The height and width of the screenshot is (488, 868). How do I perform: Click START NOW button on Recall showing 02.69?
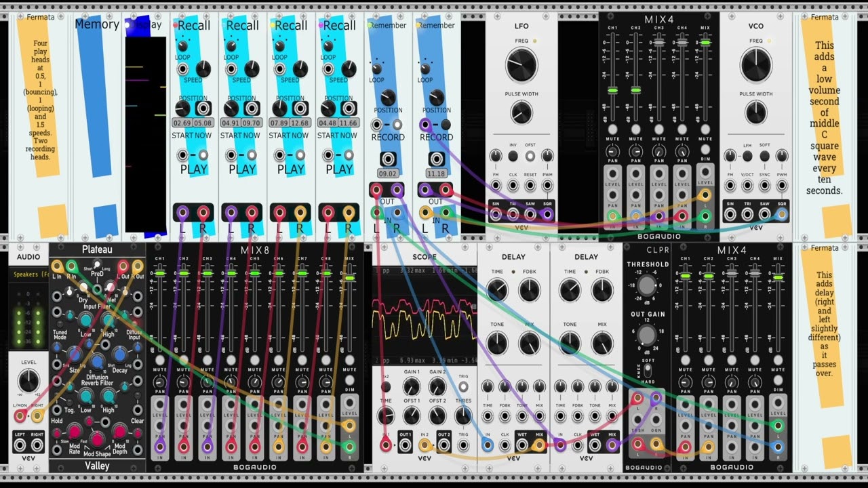(x=203, y=155)
